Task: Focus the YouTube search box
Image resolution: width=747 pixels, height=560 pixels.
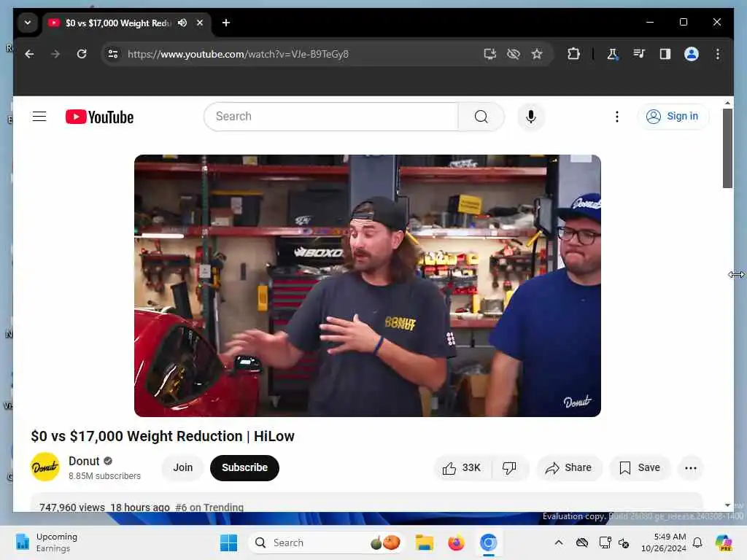Action: [331, 117]
